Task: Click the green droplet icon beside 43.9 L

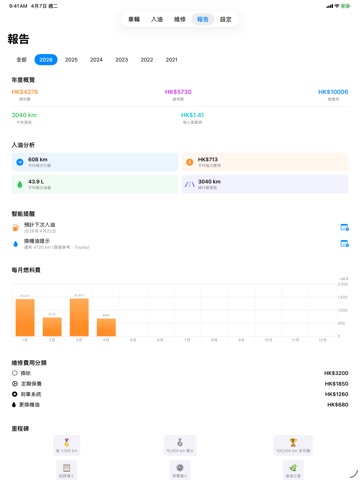Action: point(20,184)
